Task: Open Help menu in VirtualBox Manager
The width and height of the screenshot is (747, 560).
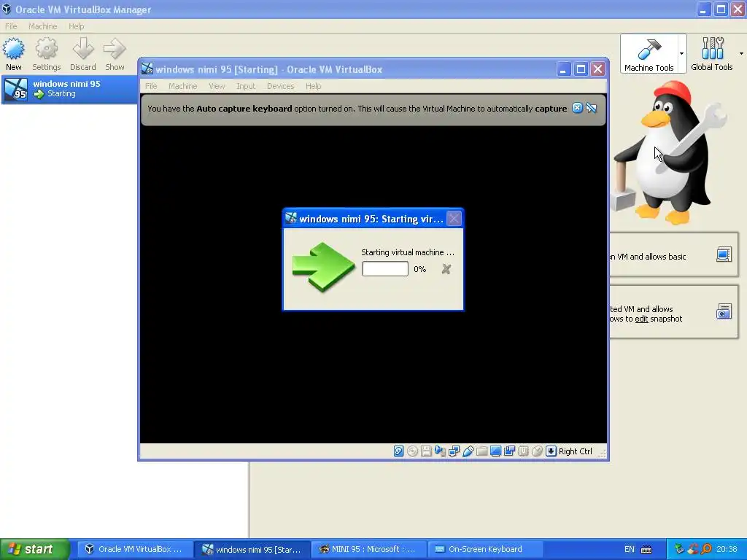Action: coord(76,26)
